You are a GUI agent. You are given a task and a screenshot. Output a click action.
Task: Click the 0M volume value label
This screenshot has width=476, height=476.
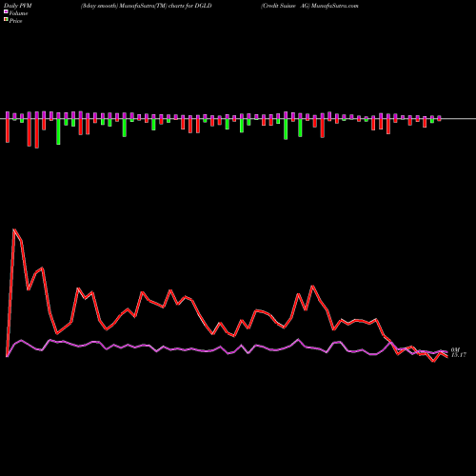tap(455, 349)
